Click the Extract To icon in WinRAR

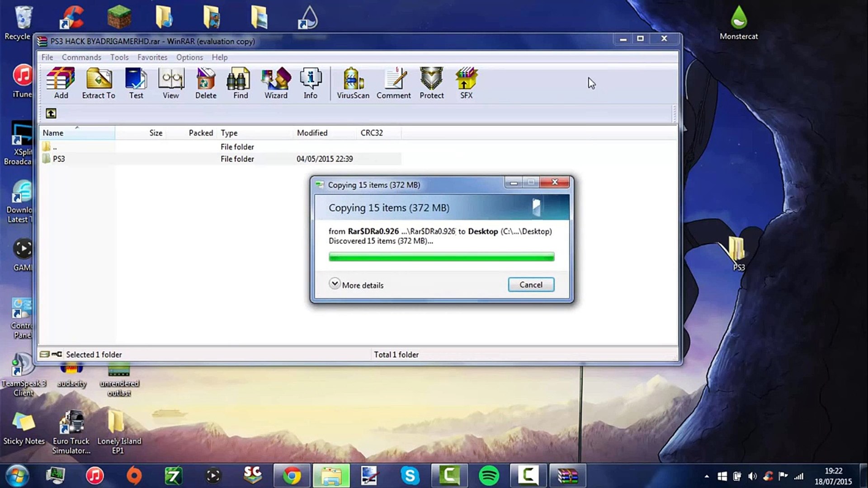[x=99, y=81]
